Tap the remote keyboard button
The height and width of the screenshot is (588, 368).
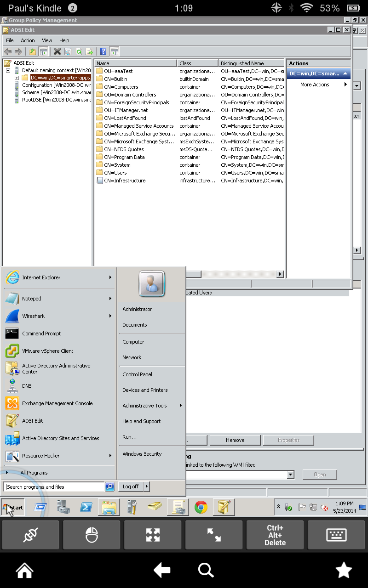point(336,535)
